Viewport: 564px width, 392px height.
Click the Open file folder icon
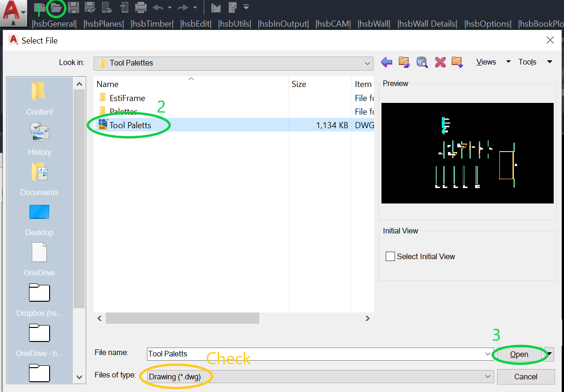pos(56,7)
